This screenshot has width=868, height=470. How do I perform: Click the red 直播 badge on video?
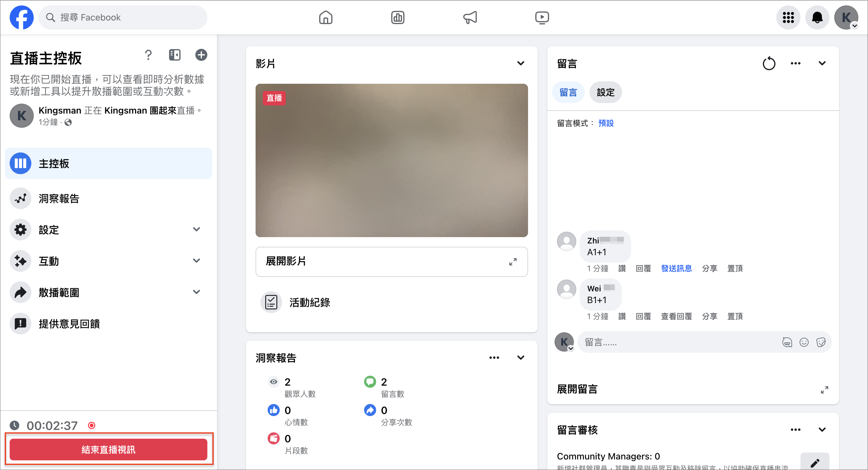point(274,98)
